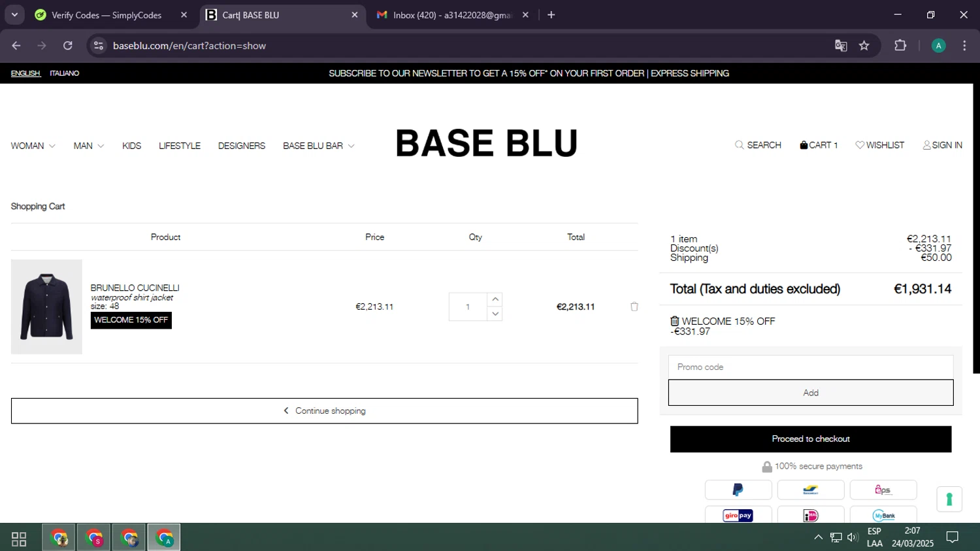Image resolution: width=980 pixels, height=551 pixels.
Task: Reload the page
Action: click(68, 46)
